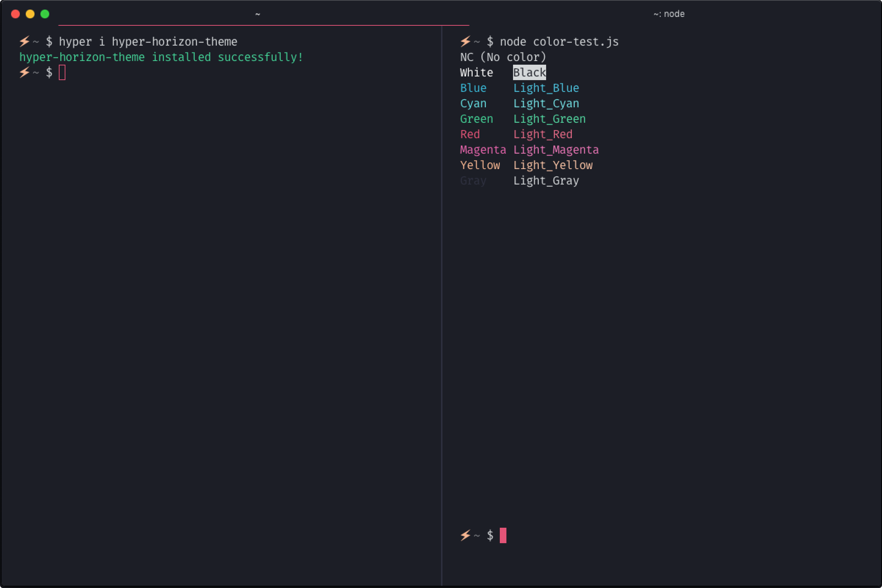
Task: Click the hyper i hyper-horizon-theme command
Action: [x=148, y=42]
